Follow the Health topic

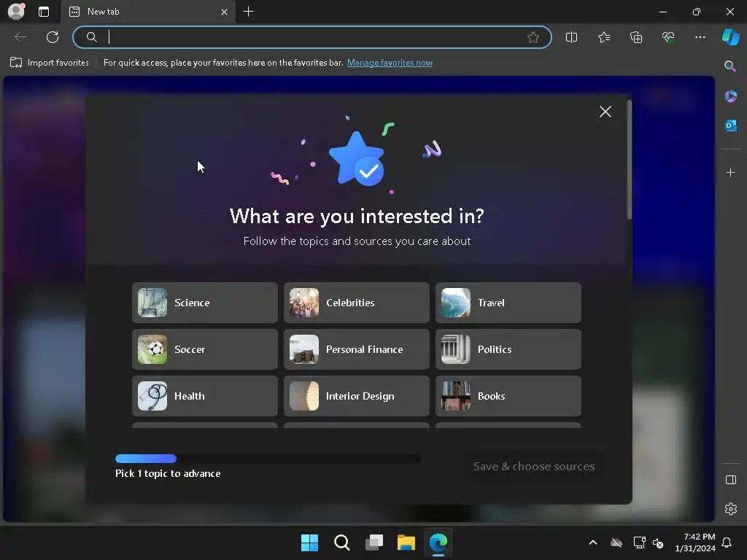(204, 396)
